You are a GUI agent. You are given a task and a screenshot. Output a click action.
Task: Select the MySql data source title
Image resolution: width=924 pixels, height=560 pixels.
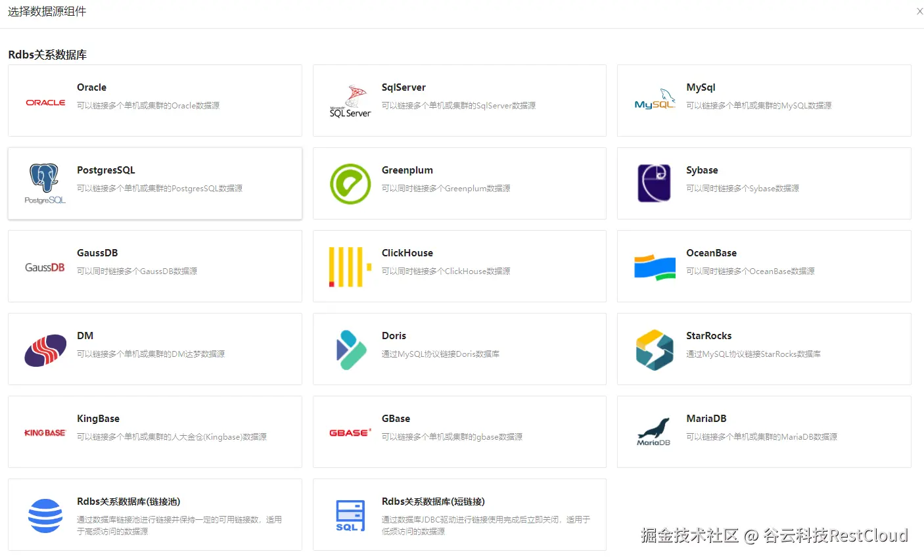pos(701,87)
